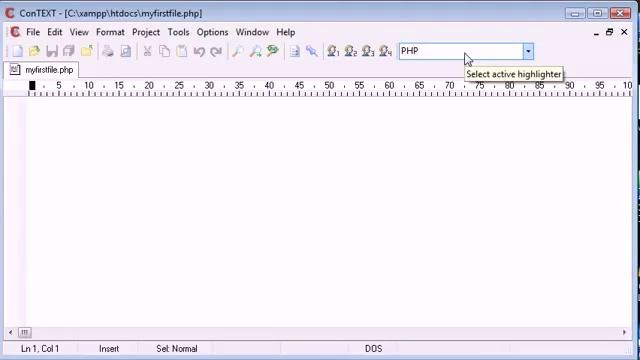This screenshot has height=360, width=640.
Task: Toggle Stay on Top pin icon
Action: 312,51
